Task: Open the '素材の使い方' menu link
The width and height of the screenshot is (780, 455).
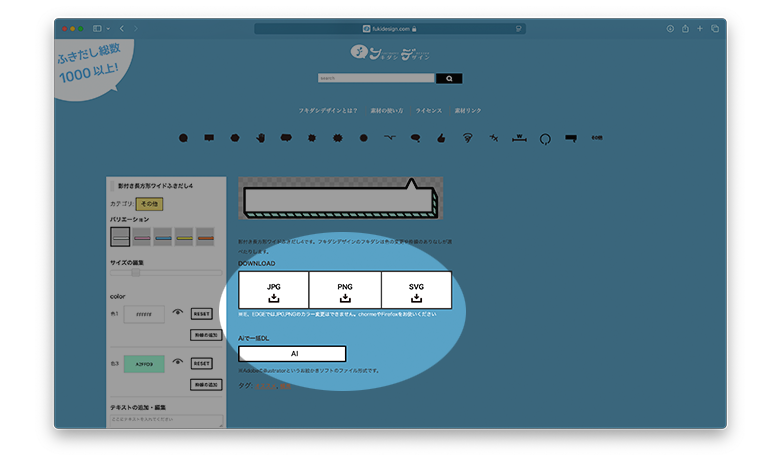Action: coord(387,110)
